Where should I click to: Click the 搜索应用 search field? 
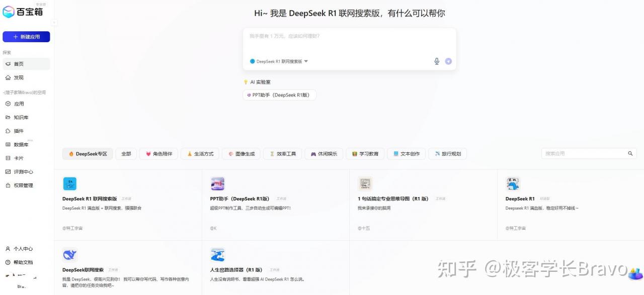pos(589,153)
